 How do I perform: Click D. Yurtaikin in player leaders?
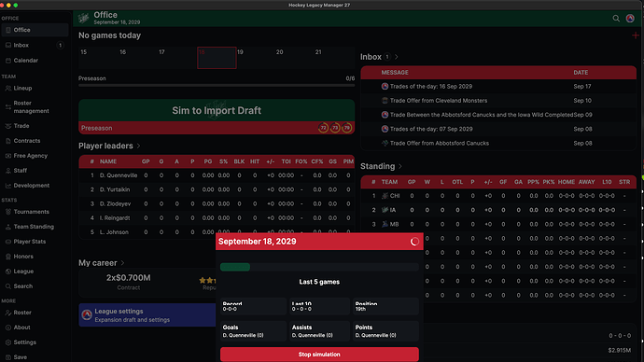point(115,189)
